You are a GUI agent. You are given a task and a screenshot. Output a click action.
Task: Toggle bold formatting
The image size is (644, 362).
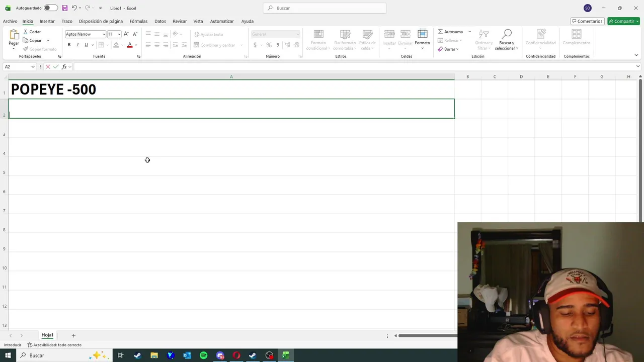(69, 45)
